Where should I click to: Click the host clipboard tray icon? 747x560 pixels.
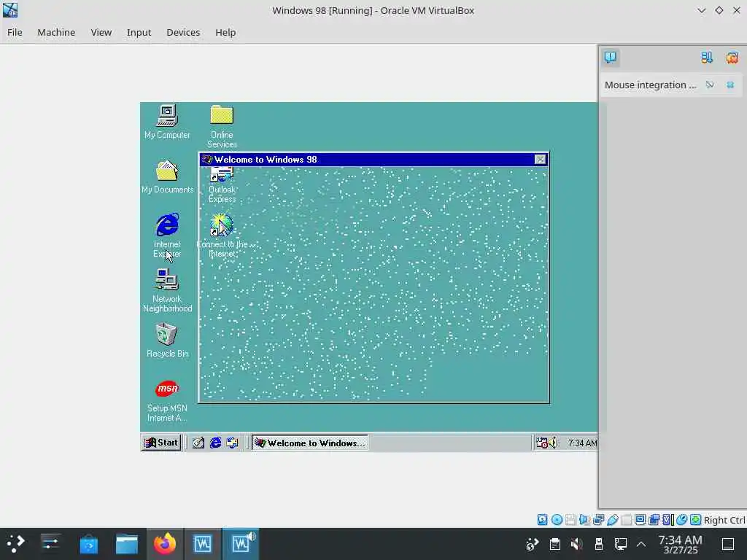(554, 544)
